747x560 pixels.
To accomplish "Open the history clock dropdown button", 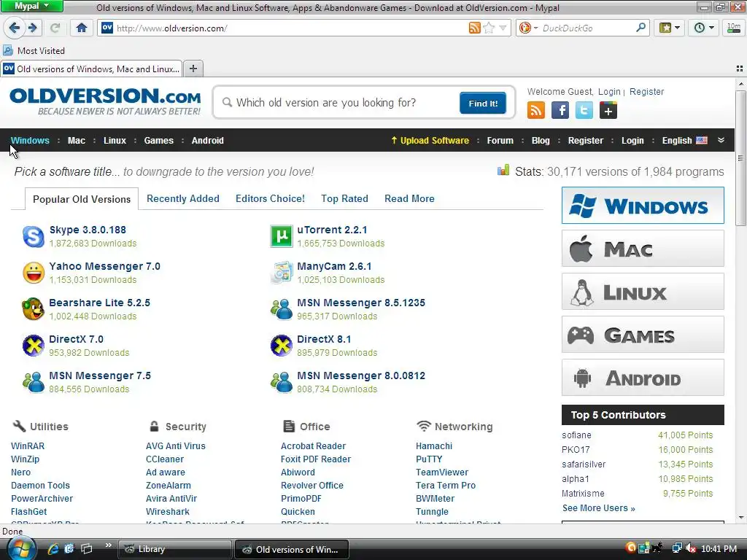I will [703, 28].
